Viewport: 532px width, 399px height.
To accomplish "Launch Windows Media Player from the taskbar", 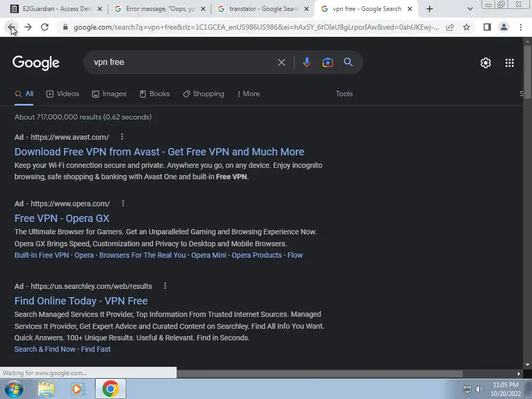I will tap(77, 389).
